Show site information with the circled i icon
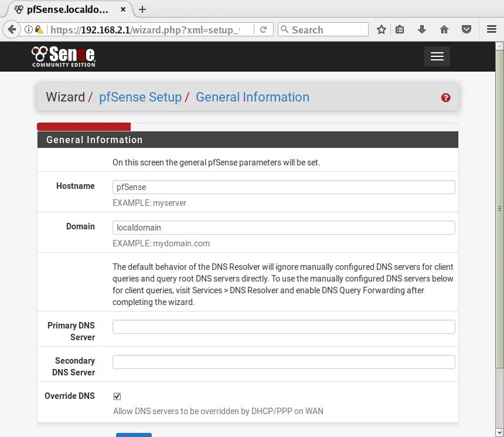Screen dimensions: 504x437 point(29,29)
